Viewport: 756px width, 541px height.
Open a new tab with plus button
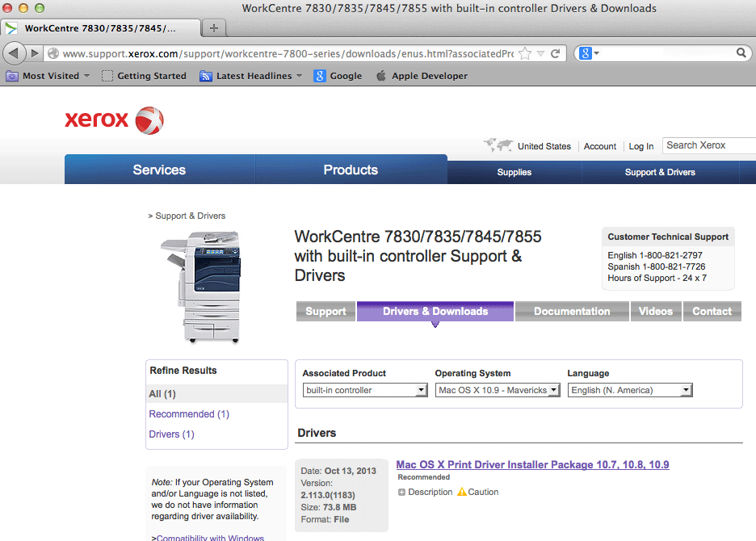tap(214, 28)
